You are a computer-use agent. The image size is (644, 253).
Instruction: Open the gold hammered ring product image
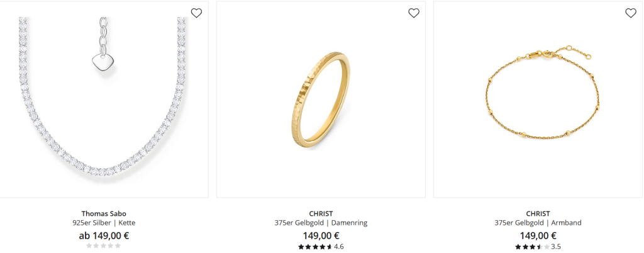click(x=321, y=99)
